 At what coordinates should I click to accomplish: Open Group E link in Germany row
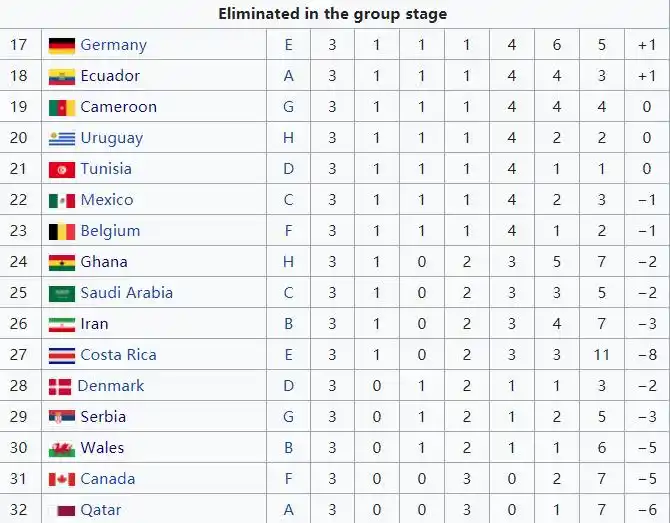[x=288, y=45]
